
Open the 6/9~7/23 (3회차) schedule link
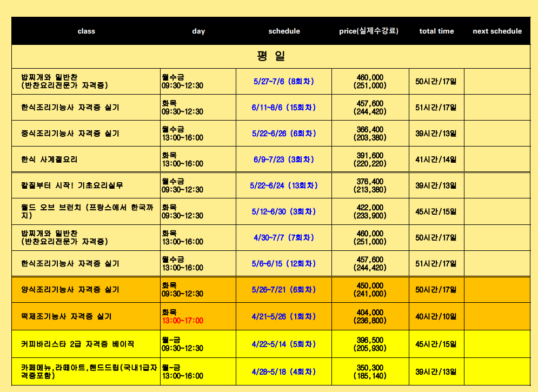click(284, 160)
